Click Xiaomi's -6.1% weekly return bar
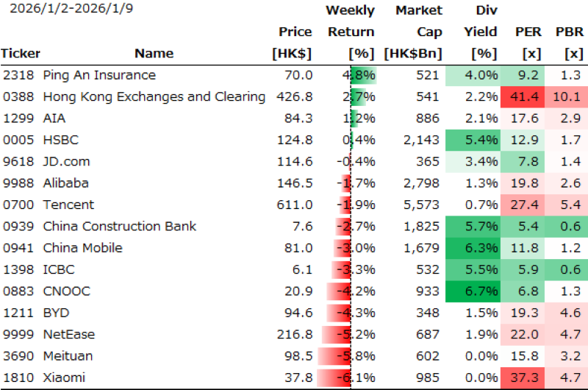 tap(345, 377)
